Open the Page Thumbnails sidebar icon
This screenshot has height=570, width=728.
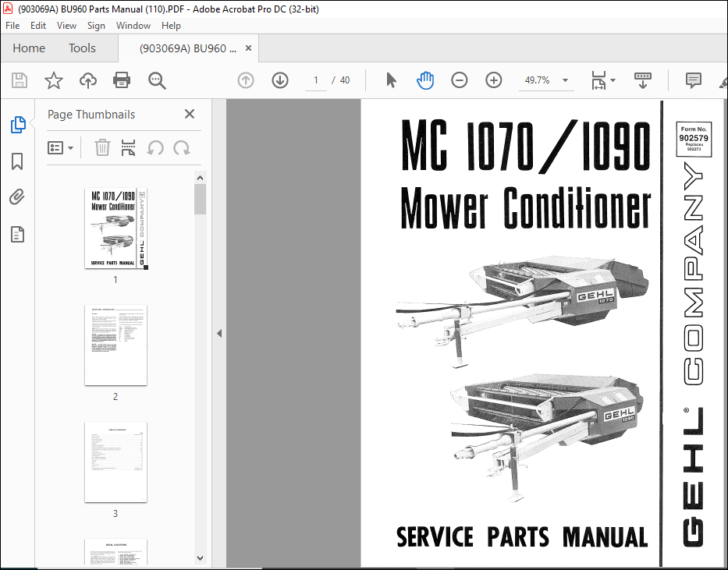pos(18,125)
